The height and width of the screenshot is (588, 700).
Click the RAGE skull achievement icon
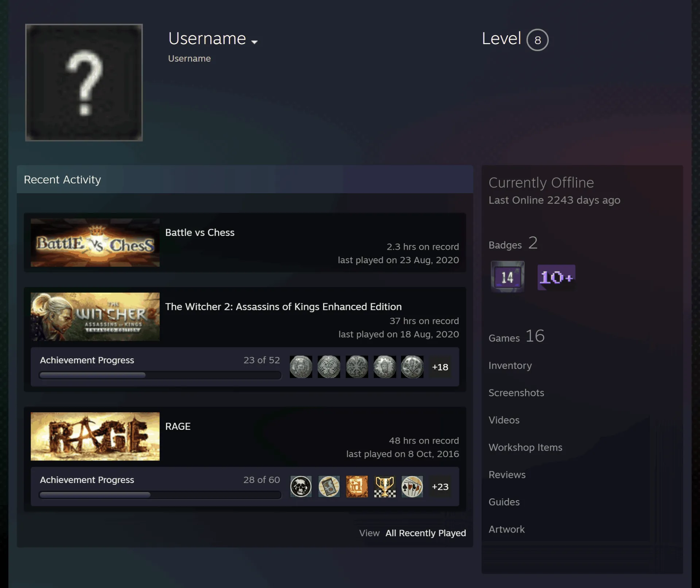(x=301, y=486)
